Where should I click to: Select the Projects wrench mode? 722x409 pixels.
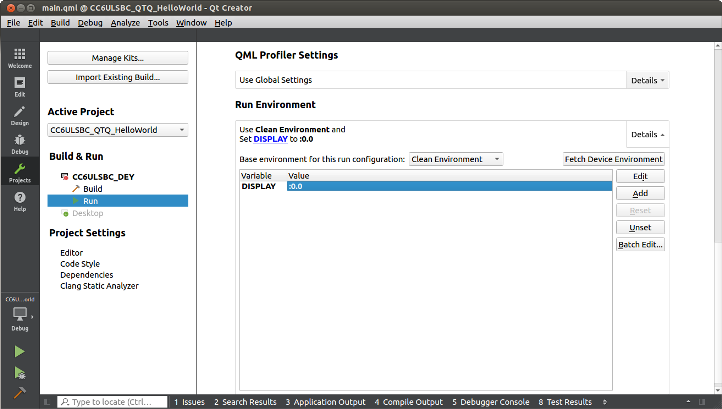tap(20, 173)
